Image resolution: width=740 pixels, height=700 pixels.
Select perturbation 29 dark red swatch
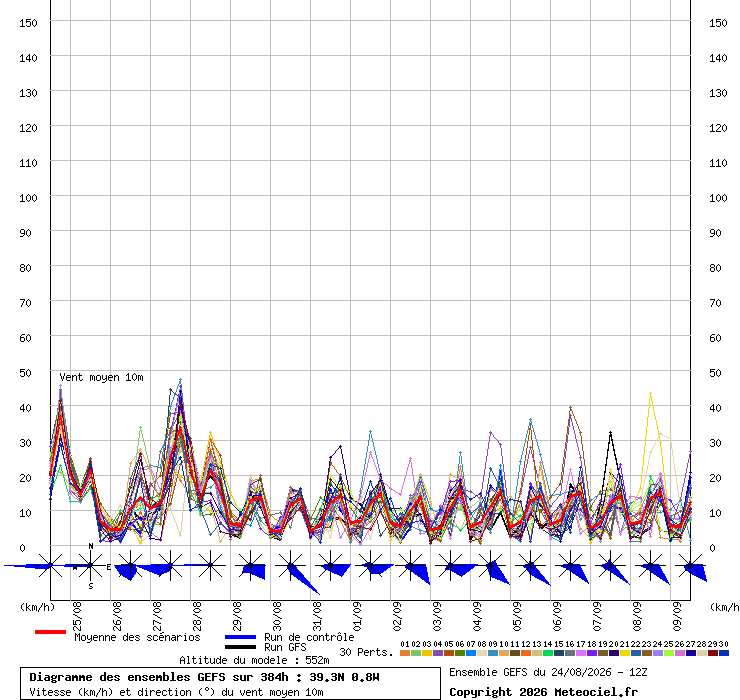[713, 653]
